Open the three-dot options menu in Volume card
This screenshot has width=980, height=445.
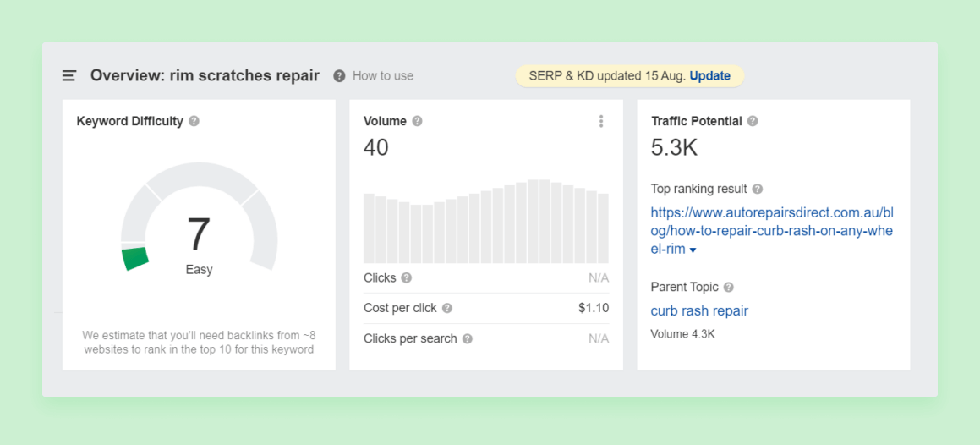[601, 121]
